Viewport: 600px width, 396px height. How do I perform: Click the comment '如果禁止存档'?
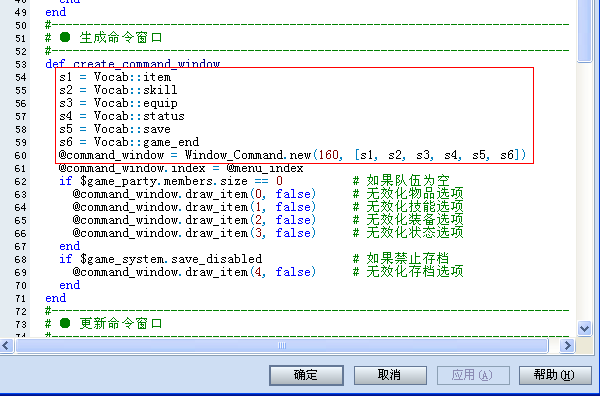tap(408, 259)
